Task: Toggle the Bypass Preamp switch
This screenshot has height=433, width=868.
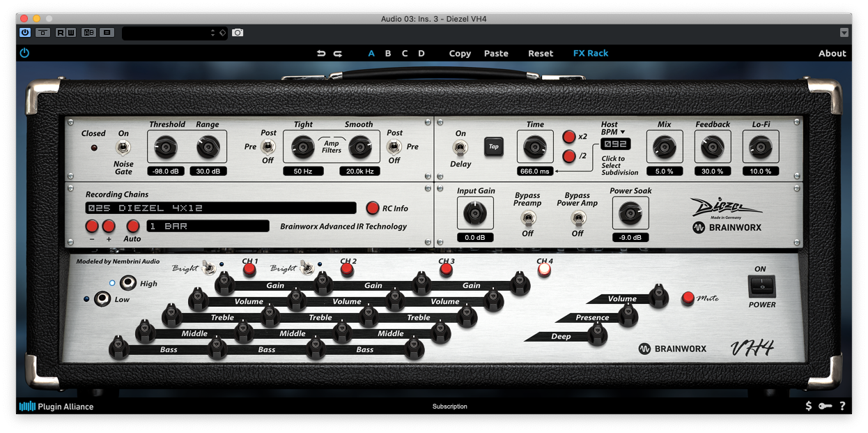Action: tap(527, 218)
